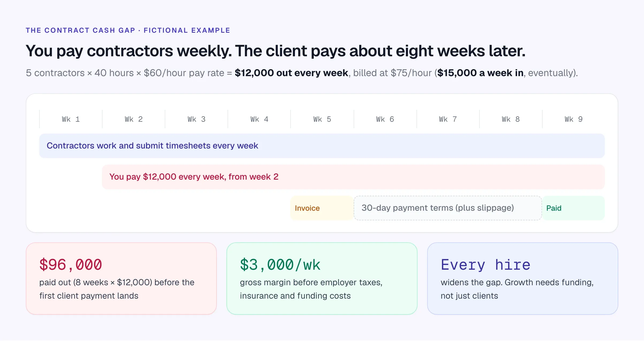This screenshot has width=644, height=341.
Task: Click the bold '$12,000 out every week' text
Action: click(x=291, y=73)
